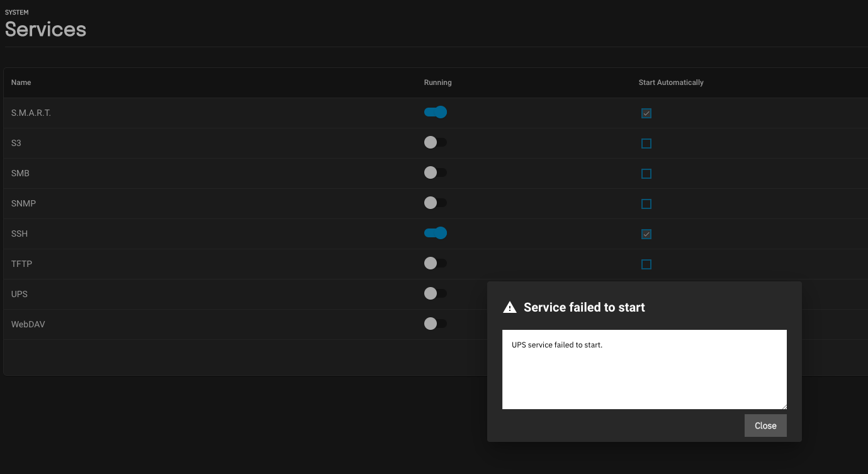This screenshot has width=868, height=474.
Task: Click the 'Service failed to start' dialog title
Action: coord(584,307)
